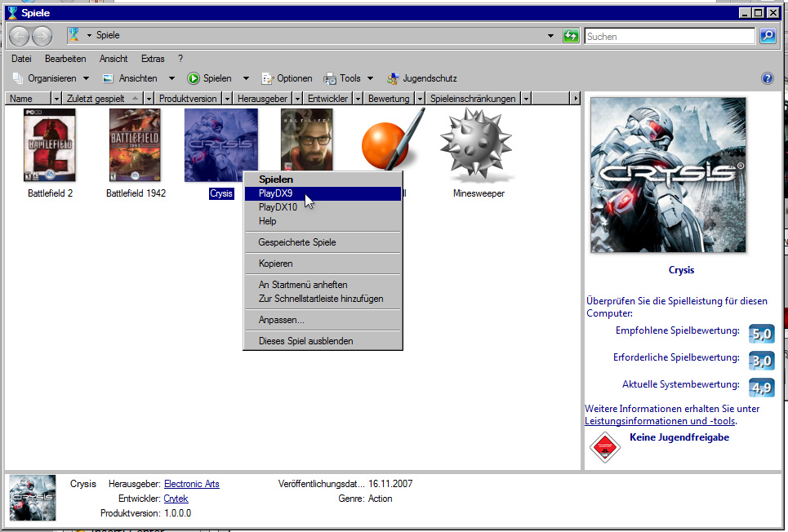
Task: Click the required rating 3,0 badge
Action: pyautogui.click(x=761, y=361)
